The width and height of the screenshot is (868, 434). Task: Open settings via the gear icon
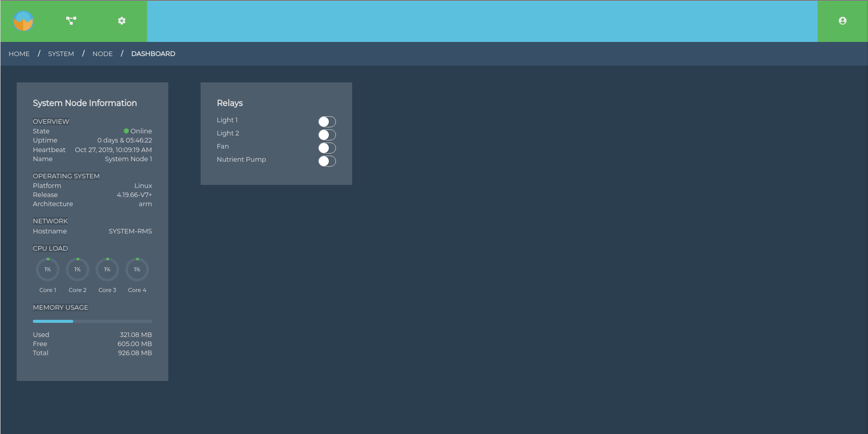pos(122,21)
